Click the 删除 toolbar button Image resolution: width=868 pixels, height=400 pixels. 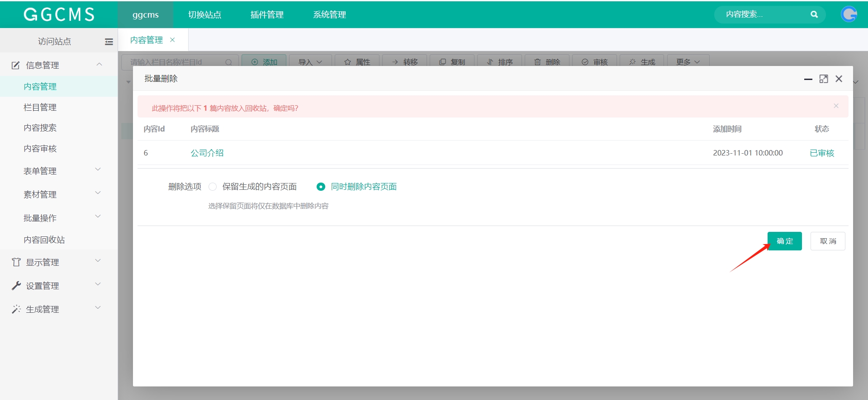[x=547, y=61]
